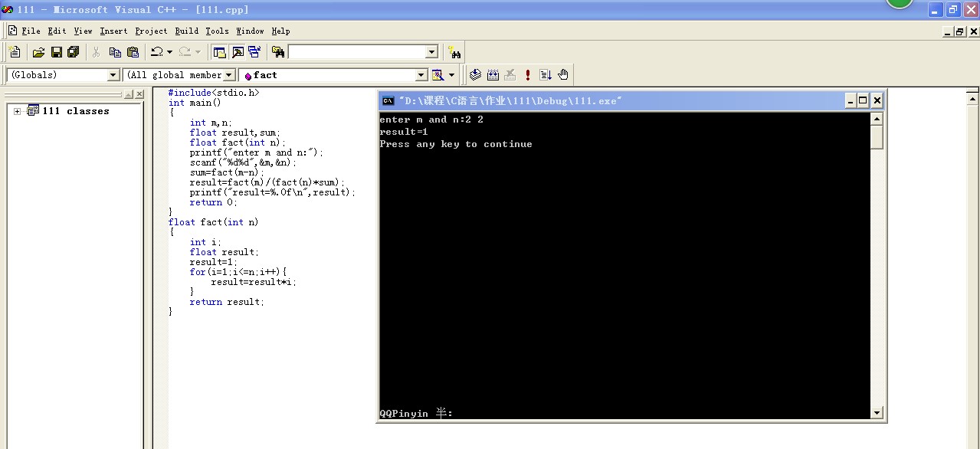This screenshot has width=980, height=449.
Task: Open the Redo history dropdown arrow
Action: click(x=198, y=52)
